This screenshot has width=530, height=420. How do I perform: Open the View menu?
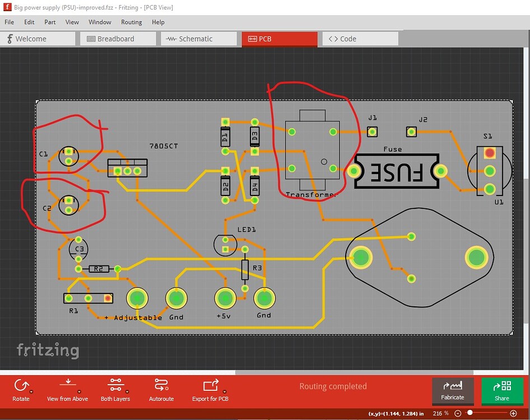coord(72,22)
